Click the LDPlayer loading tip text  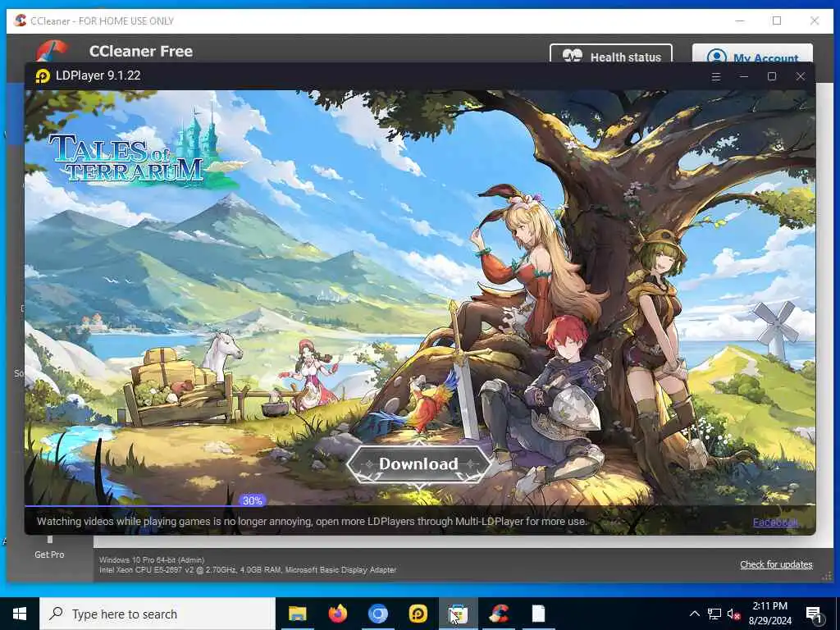tap(312, 521)
